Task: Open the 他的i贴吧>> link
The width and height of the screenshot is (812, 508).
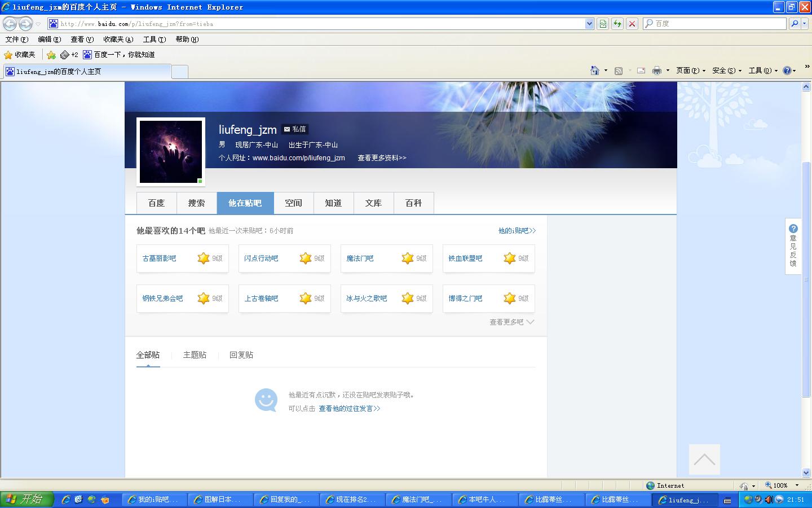Action: pyautogui.click(x=517, y=231)
